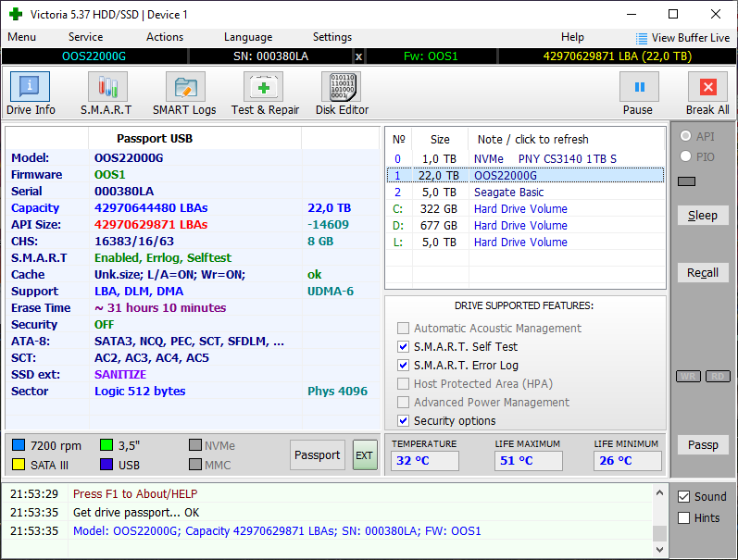Screen dimensions: 738x560
Task: Click the Sleep button
Action: [x=703, y=216]
